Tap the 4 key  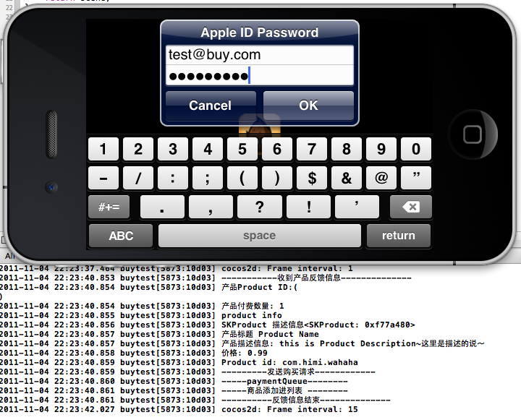click(208, 149)
